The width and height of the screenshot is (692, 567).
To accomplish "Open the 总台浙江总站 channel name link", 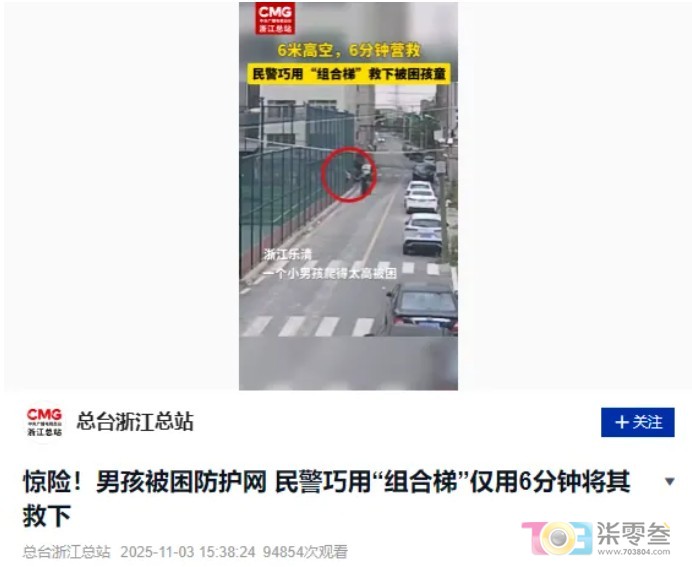I will click(x=135, y=421).
